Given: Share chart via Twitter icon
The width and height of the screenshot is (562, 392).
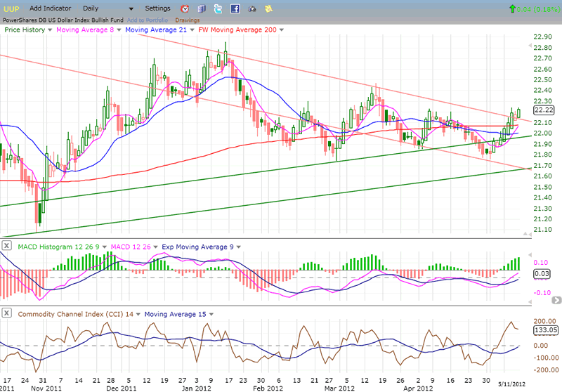Looking at the screenshot, I should 218,8.
